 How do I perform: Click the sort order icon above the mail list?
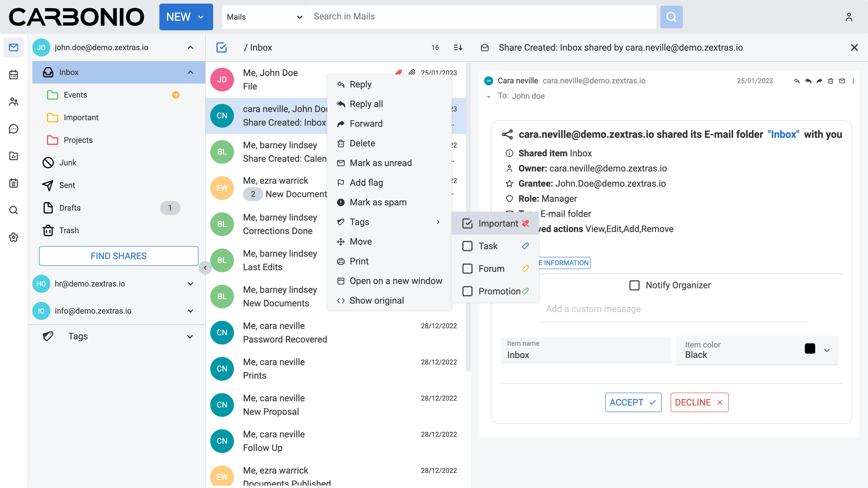458,47
